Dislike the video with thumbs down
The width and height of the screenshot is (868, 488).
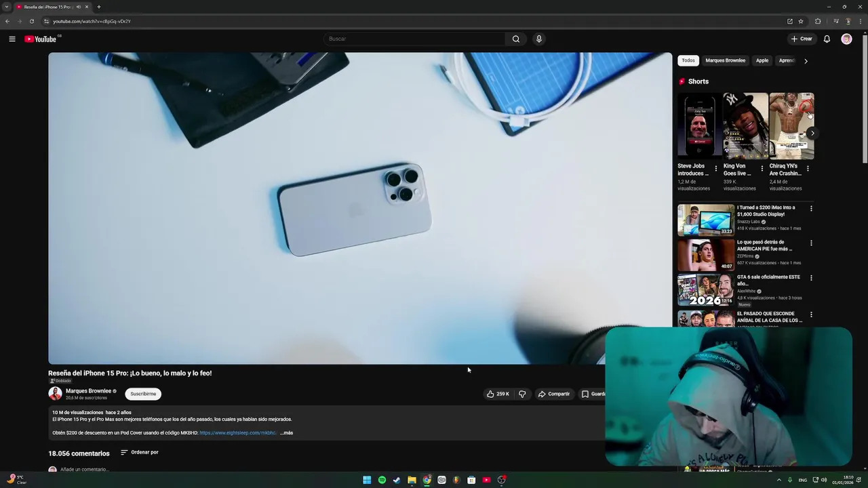click(522, 394)
